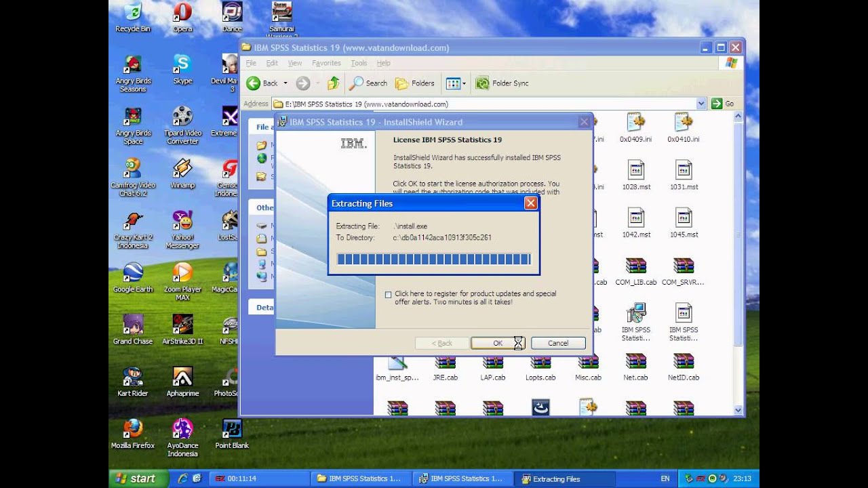The image size is (868, 488).
Task: Click the Explorer Back navigation button
Action: coord(262,83)
